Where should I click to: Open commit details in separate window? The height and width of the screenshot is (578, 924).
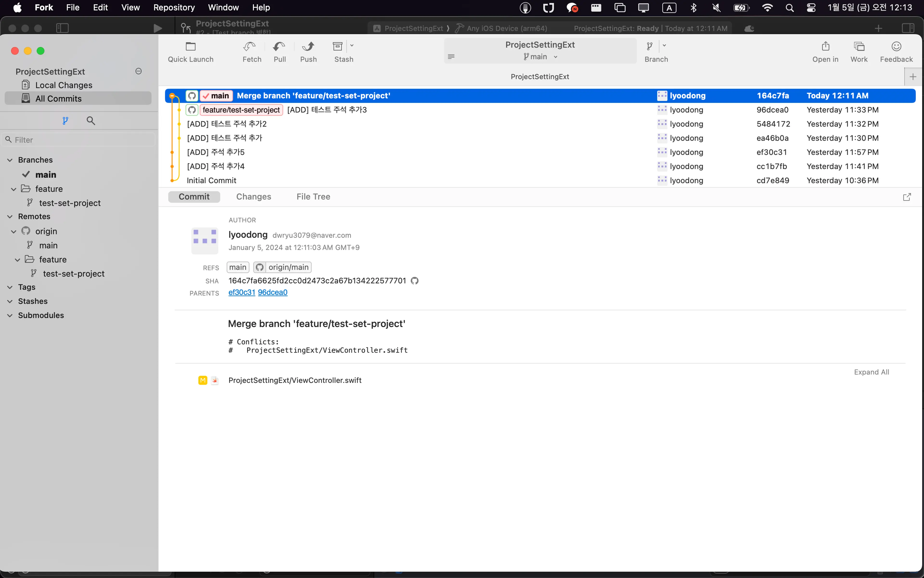pos(907,197)
